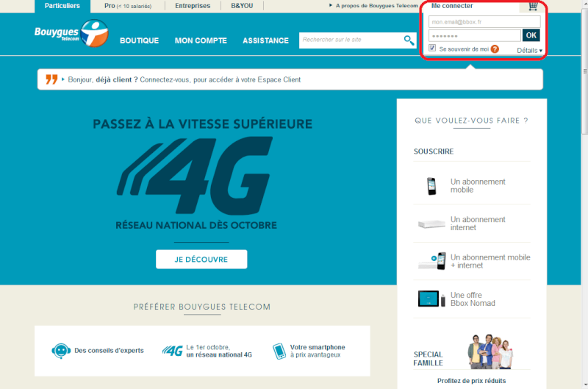
Task: Click the orange help question mark icon
Action: (495, 49)
